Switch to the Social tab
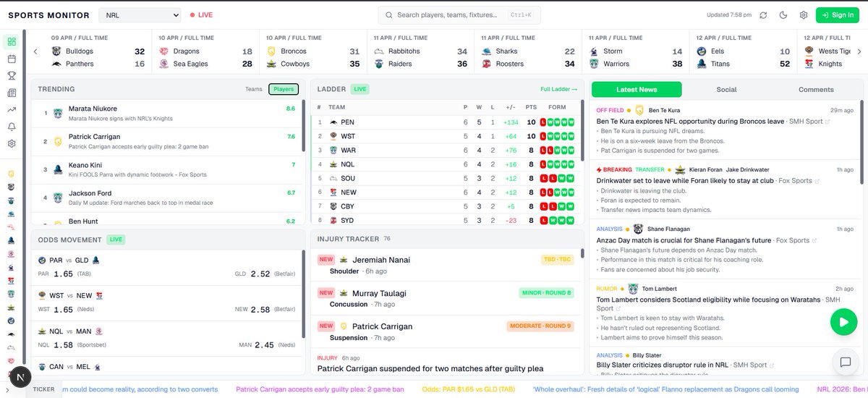This screenshot has height=398, width=868. coord(726,89)
